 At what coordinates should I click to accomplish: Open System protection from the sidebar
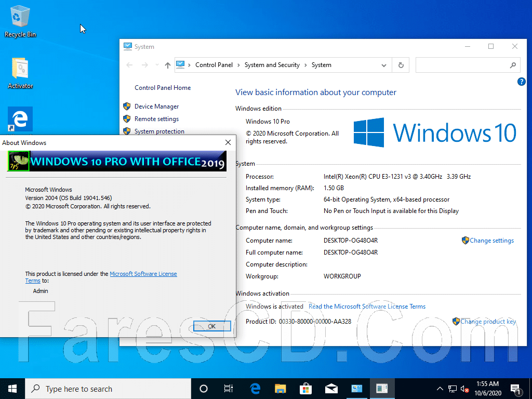pos(159,131)
